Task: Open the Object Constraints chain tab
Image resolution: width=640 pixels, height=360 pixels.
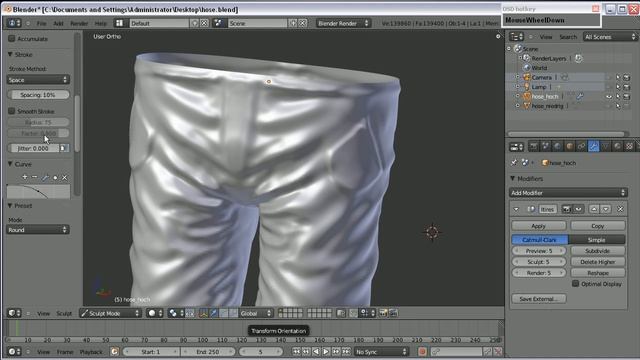Action: pos(581,146)
